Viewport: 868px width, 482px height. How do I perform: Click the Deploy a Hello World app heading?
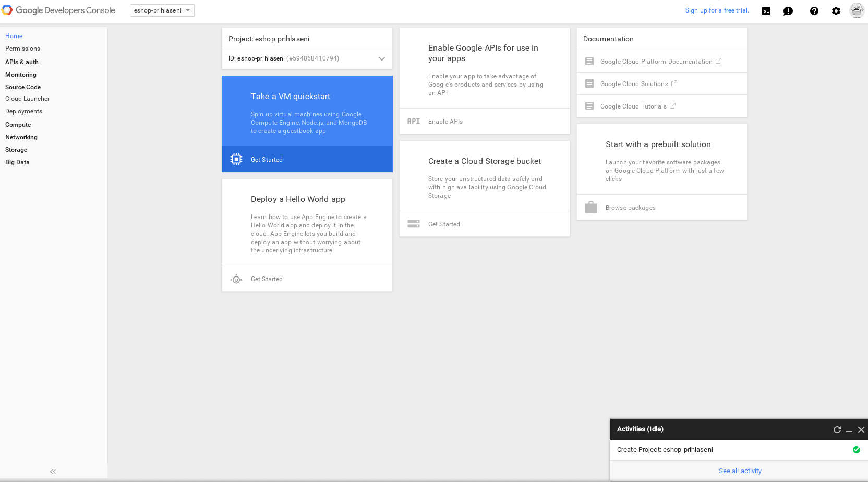tap(298, 199)
